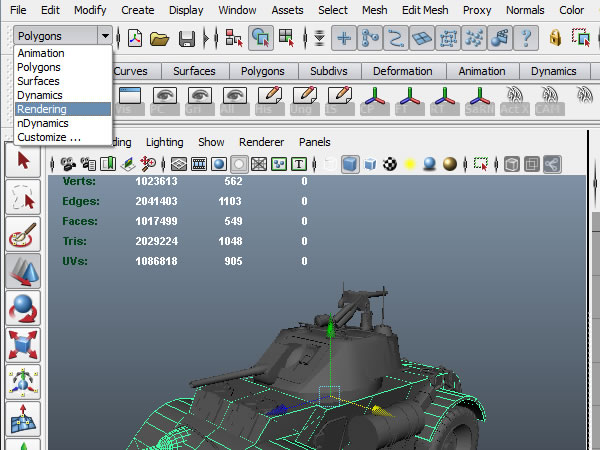Enable wireframe shading cube icon

[x=330, y=164]
